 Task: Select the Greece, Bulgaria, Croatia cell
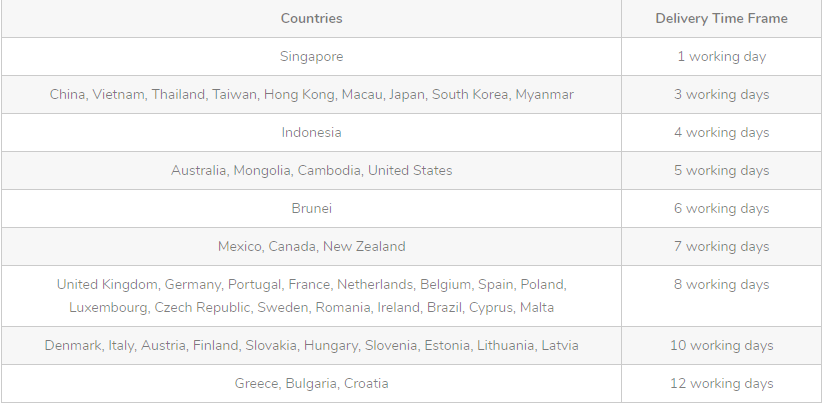click(311, 384)
